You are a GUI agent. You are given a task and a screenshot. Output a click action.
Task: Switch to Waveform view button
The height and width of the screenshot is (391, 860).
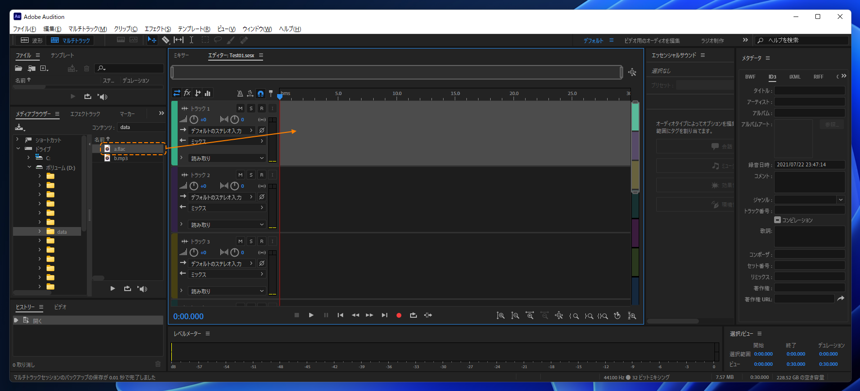tap(31, 40)
